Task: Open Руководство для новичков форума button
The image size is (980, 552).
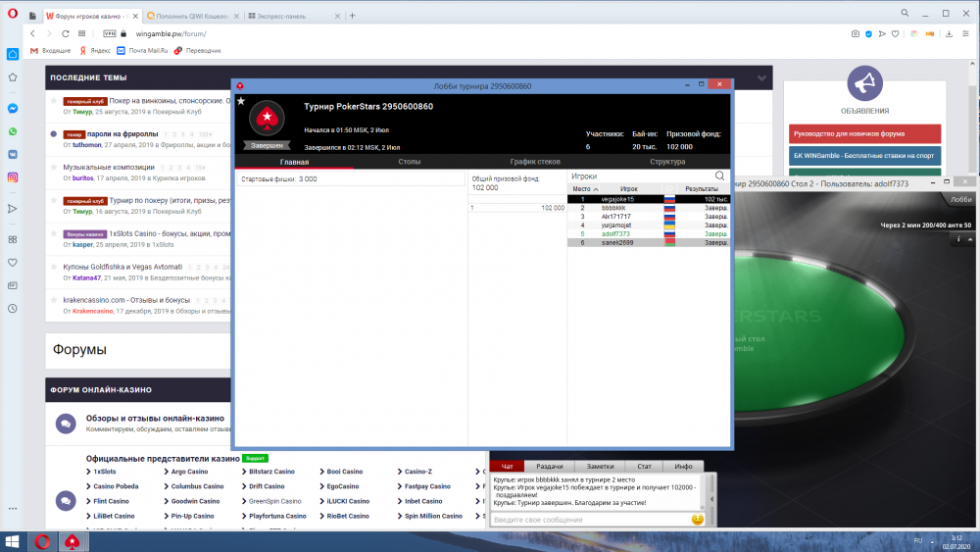Action: click(864, 133)
